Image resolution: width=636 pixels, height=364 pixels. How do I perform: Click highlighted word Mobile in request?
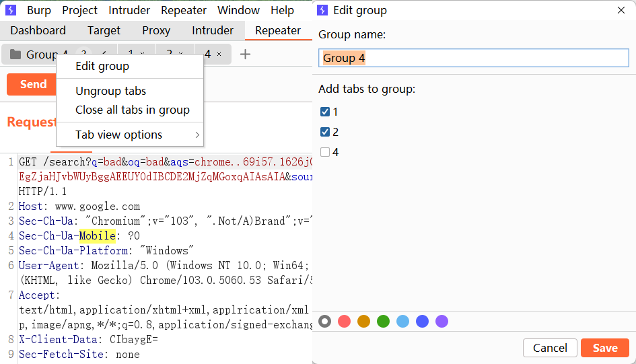tap(98, 236)
